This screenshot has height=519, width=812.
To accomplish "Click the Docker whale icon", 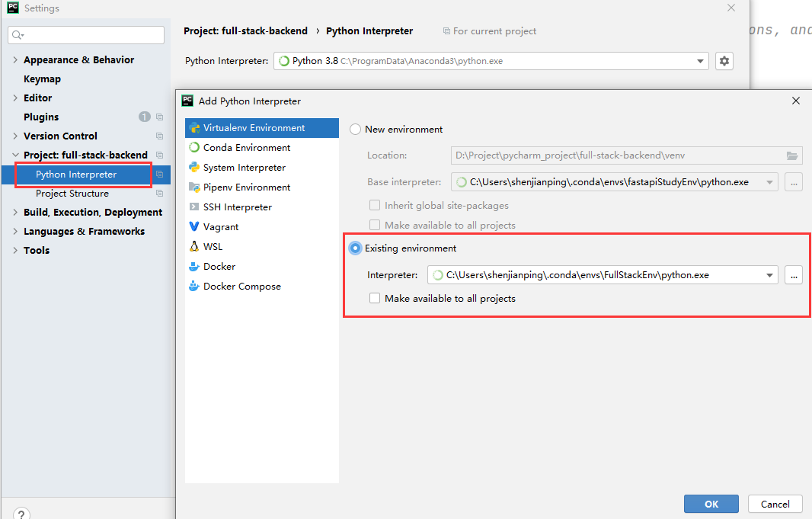I will point(194,266).
